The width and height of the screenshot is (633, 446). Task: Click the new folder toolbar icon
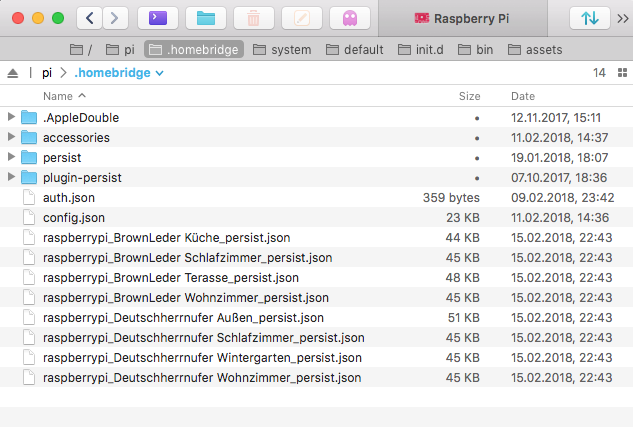206,18
